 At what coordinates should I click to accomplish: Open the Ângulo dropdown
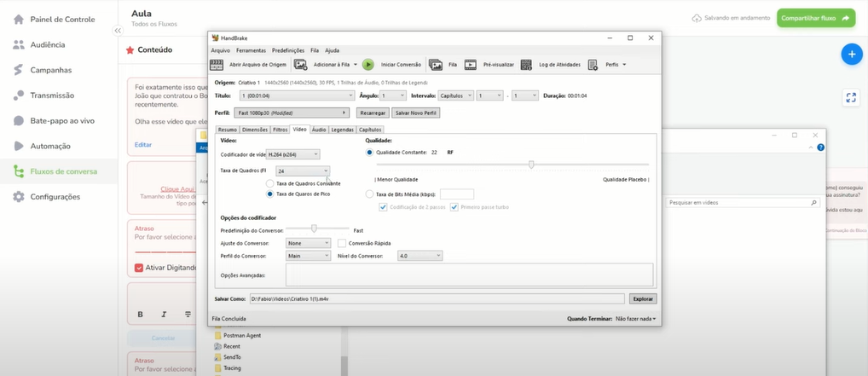point(393,95)
